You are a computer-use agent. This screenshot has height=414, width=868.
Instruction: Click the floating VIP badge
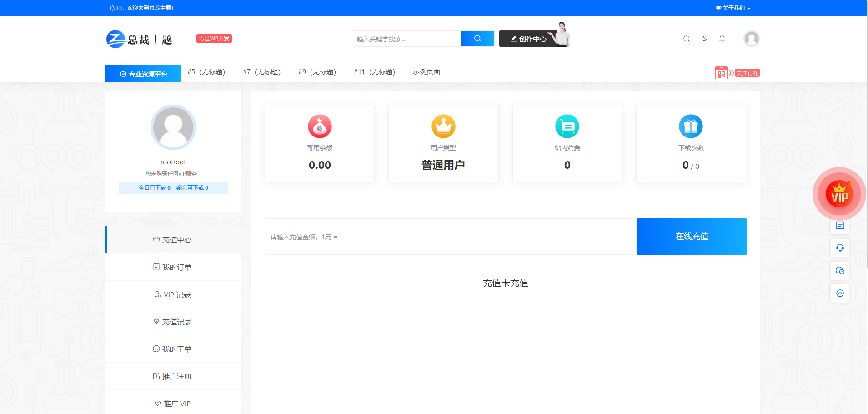click(x=839, y=194)
